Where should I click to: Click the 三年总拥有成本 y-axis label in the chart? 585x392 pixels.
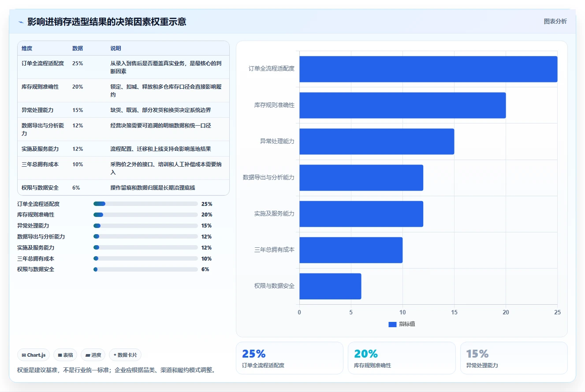point(274,250)
